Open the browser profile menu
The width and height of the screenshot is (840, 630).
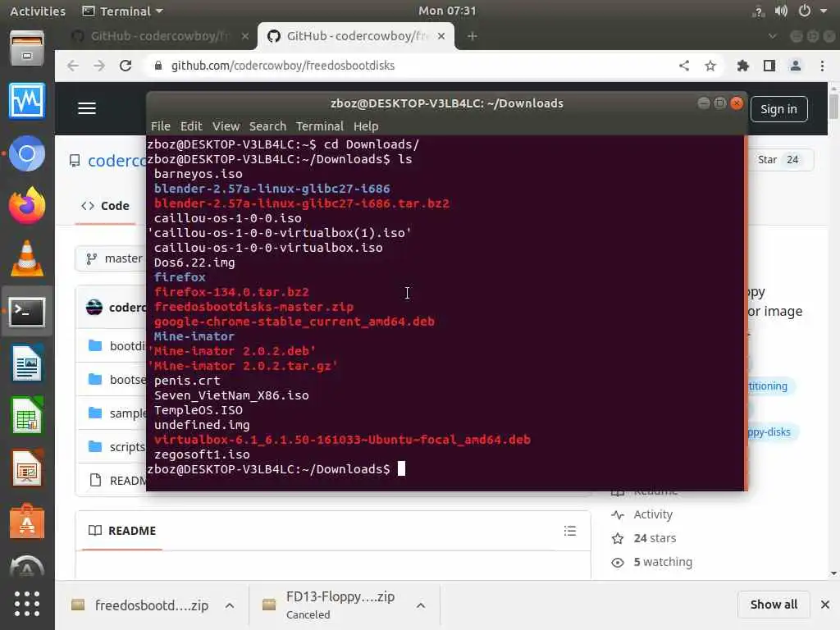click(796, 66)
